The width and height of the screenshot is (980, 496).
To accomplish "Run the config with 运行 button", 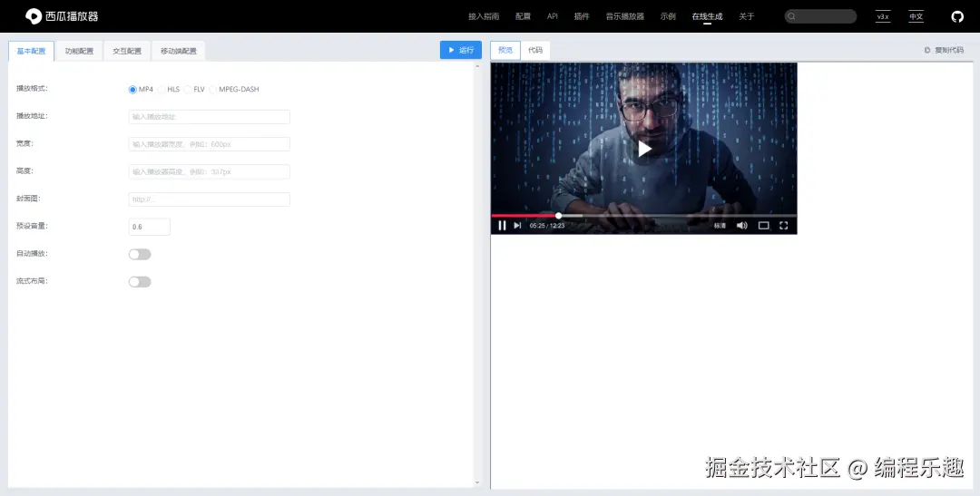I will 461,50.
